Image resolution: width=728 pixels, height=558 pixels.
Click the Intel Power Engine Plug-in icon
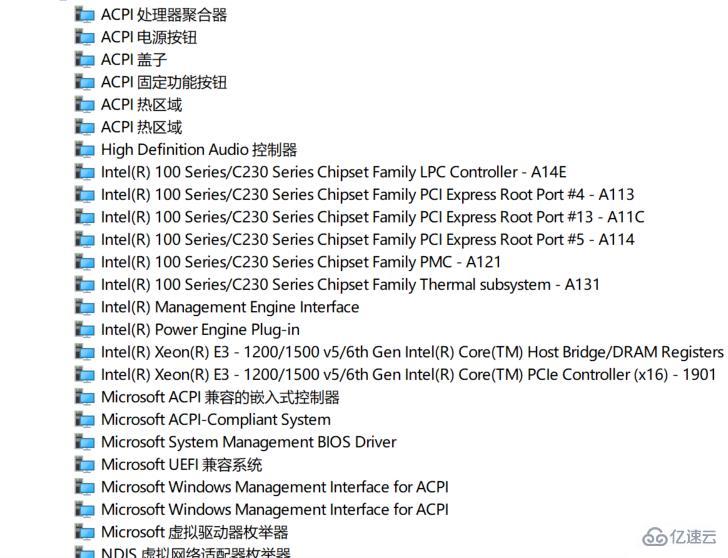[85, 330]
